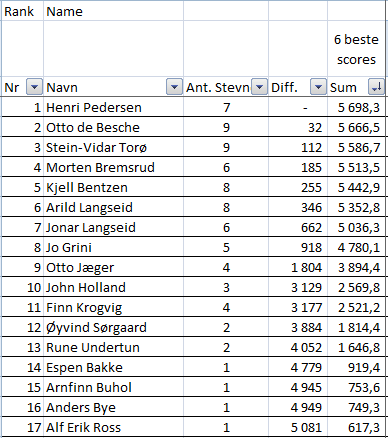Screen dimensions: 388x438
Task: Open the Diff. column filter dropdown
Action: tap(318, 87)
